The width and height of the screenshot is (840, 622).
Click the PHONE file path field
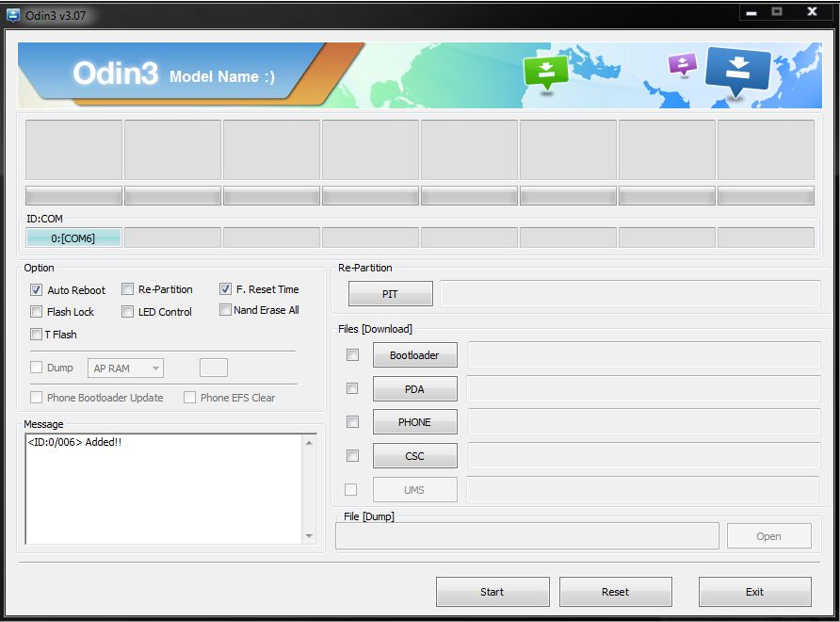[644, 422]
